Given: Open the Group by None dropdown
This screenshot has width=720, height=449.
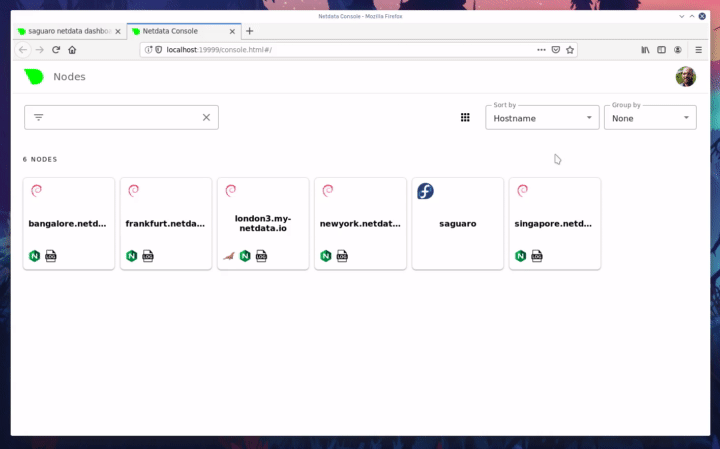Looking at the screenshot, I should 650,118.
